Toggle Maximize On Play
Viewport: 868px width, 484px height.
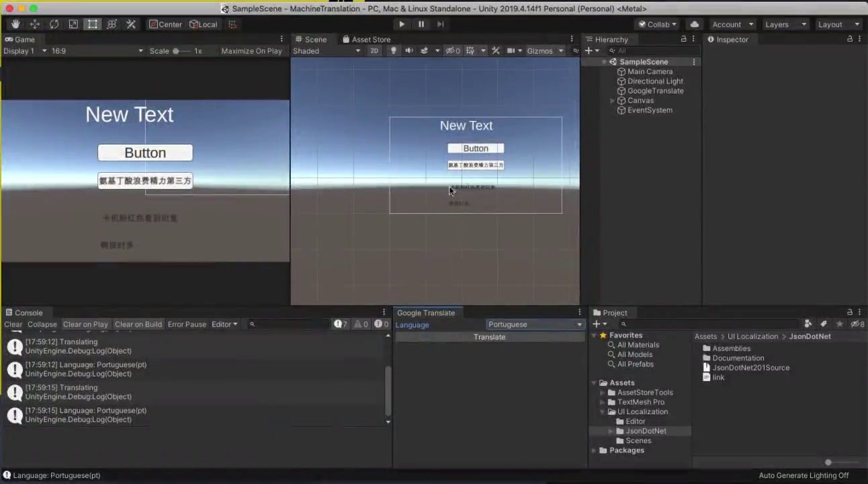(251, 50)
